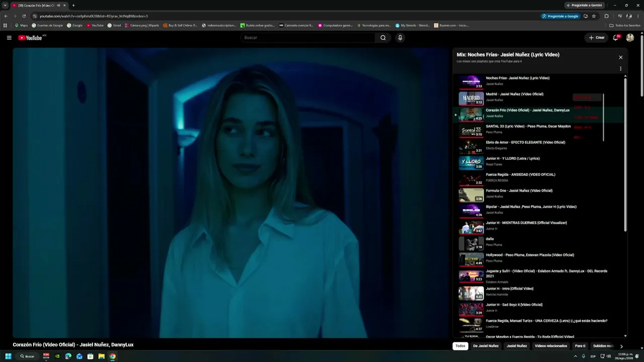Play 'Madrid - Jasiel Nuñez' thumbnail
This screenshot has height=362, width=644.
click(x=471, y=98)
